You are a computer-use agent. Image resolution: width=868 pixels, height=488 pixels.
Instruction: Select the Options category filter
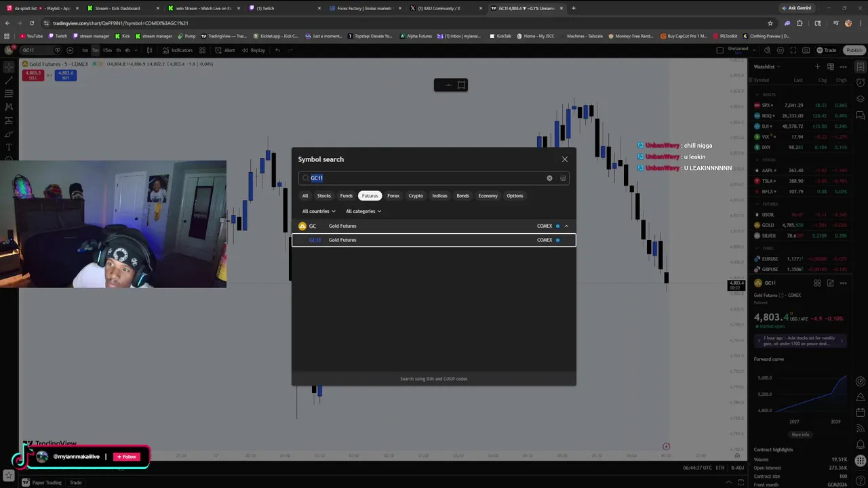pyautogui.click(x=515, y=196)
